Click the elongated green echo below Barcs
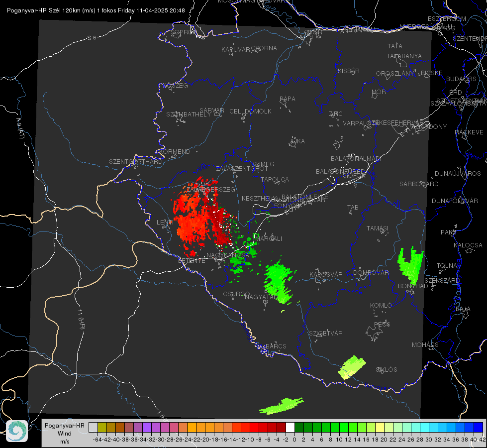 click(x=281, y=406)
